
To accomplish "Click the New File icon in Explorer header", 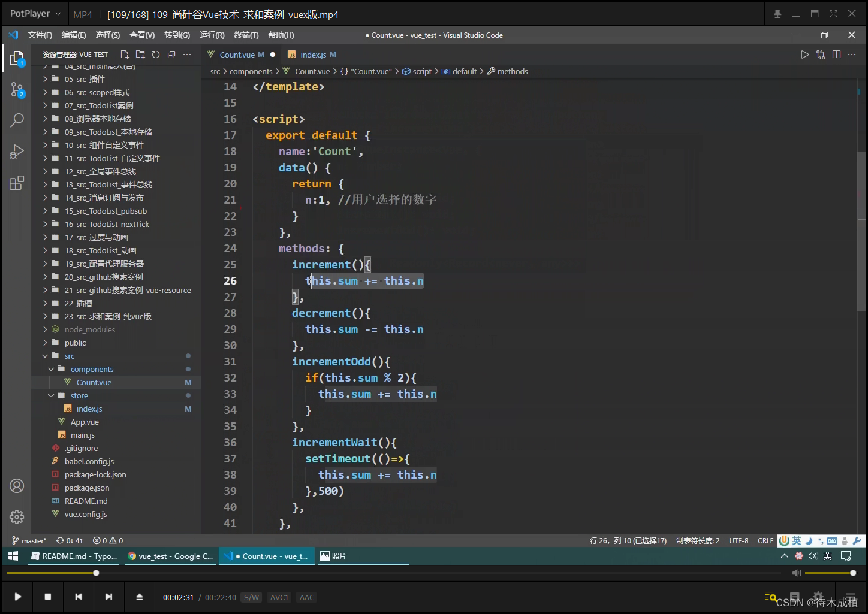I will [125, 54].
